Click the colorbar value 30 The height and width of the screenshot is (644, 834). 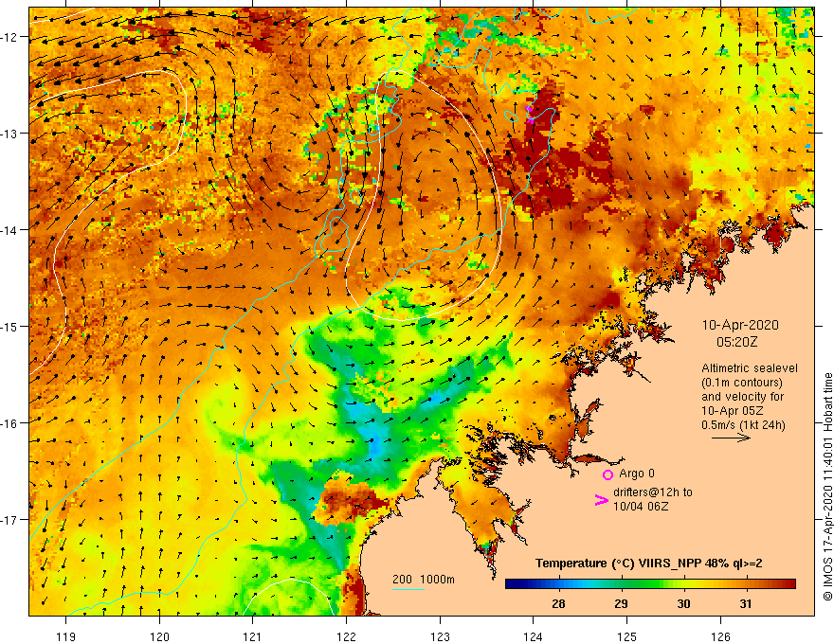coord(683,603)
